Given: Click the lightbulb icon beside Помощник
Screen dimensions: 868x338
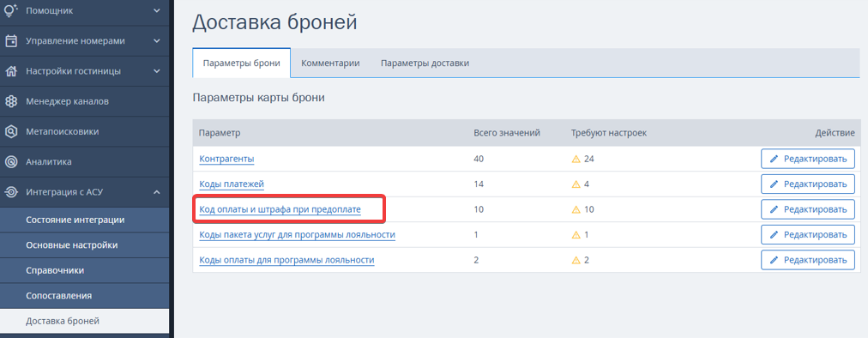Looking at the screenshot, I should (11, 10).
